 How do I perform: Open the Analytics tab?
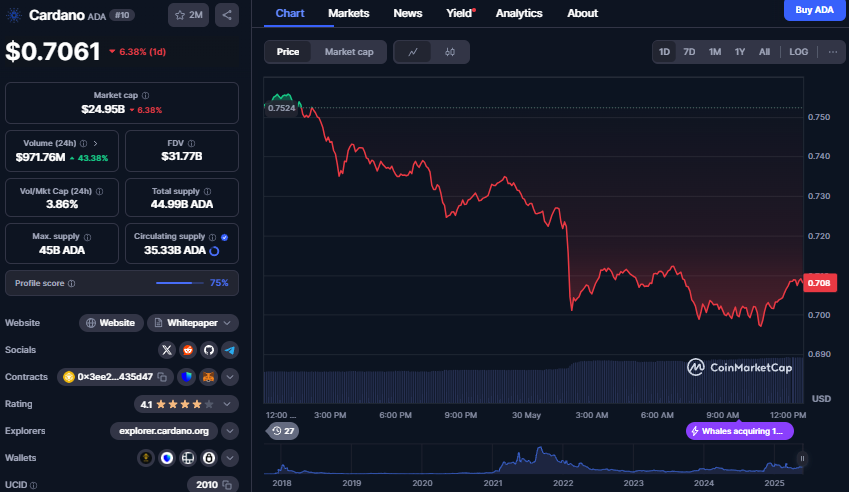[x=519, y=14]
